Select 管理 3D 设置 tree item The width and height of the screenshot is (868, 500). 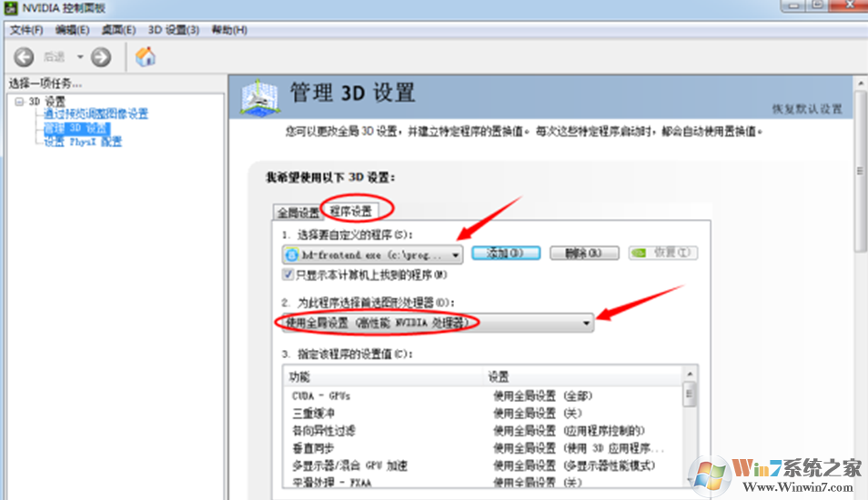76,128
